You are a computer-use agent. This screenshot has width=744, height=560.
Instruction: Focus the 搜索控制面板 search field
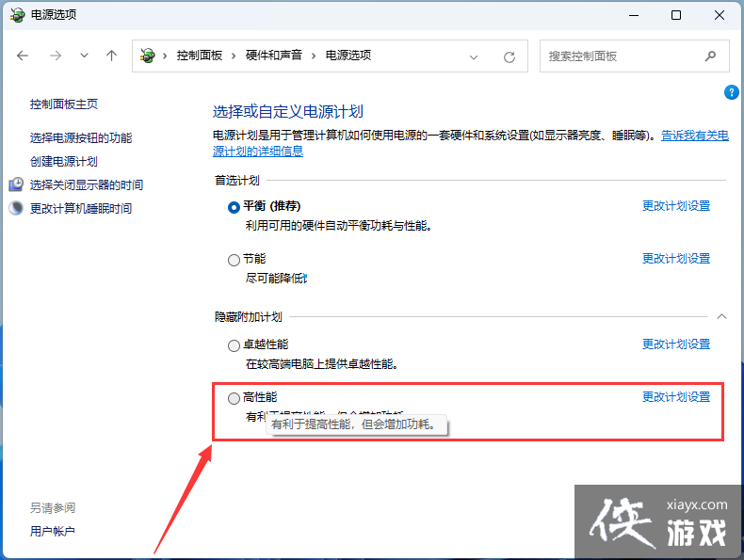coord(635,56)
